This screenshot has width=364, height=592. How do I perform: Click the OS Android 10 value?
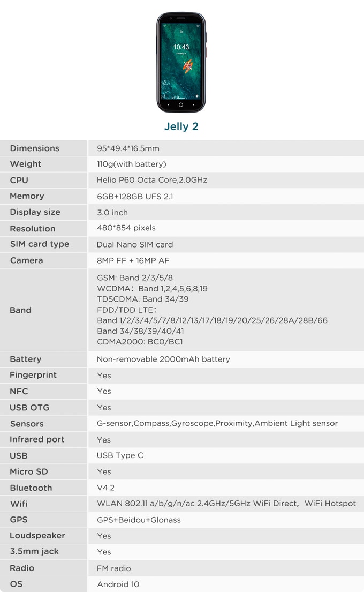pyautogui.click(x=118, y=584)
